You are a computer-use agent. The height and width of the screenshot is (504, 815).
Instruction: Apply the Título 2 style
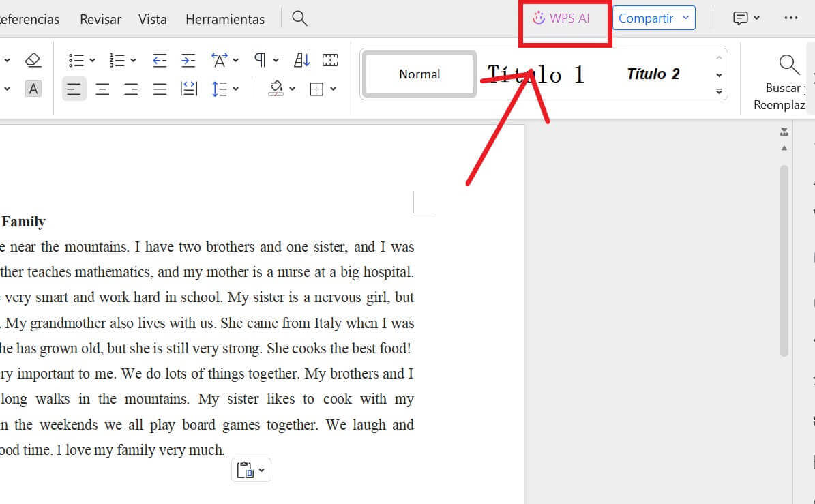point(653,74)
